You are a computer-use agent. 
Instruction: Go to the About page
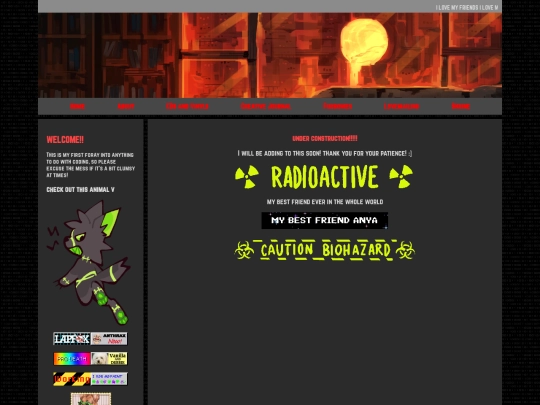click(126, 106)
